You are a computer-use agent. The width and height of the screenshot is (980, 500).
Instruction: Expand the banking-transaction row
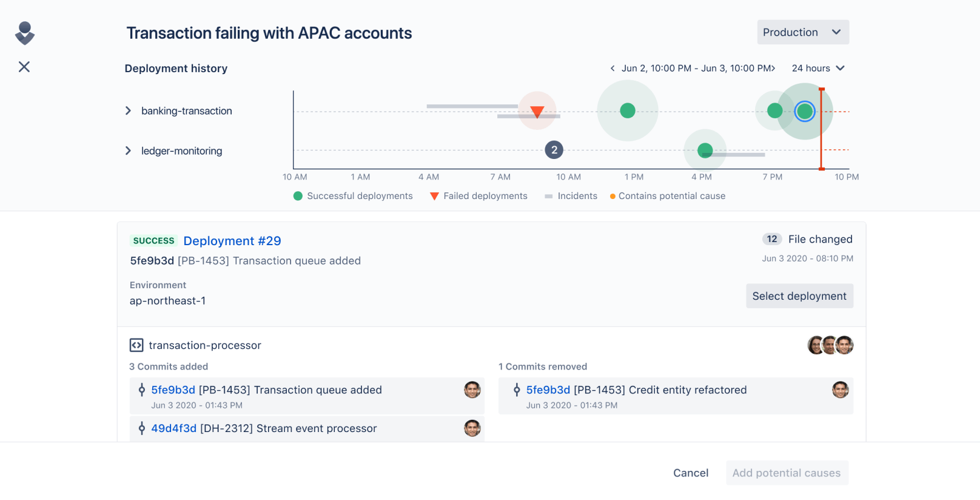[128, 110]
